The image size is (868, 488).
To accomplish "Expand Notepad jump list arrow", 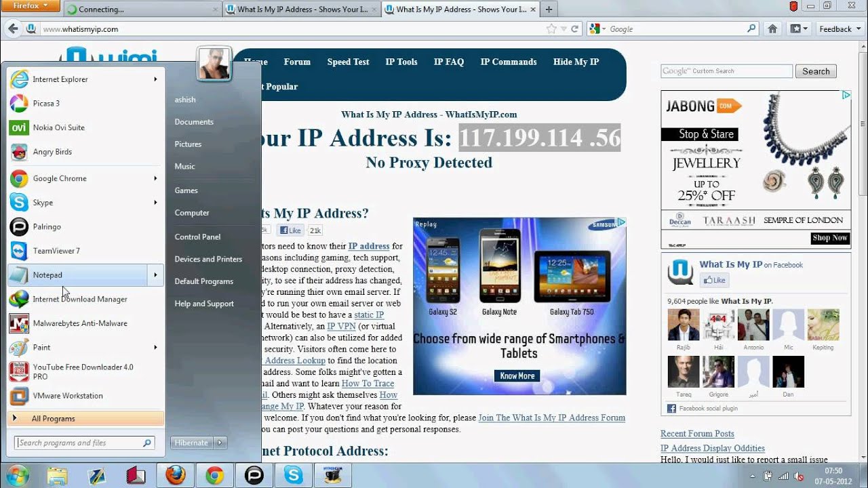I will [155, 275].
